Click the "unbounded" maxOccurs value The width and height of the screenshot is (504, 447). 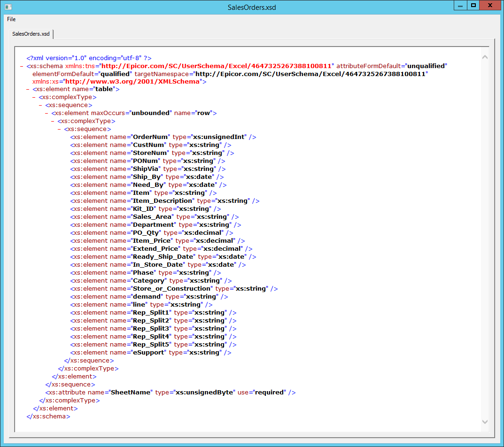(x=150, y=113)
